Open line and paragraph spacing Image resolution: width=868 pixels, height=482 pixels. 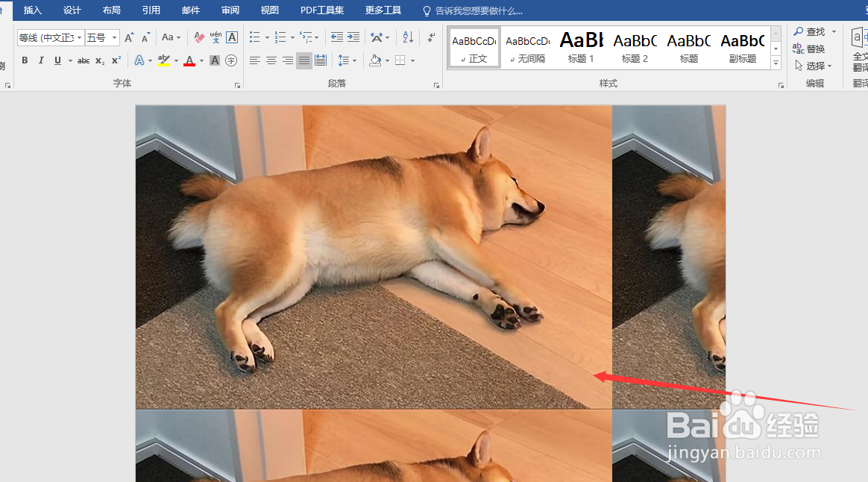[x=344, y=60]
